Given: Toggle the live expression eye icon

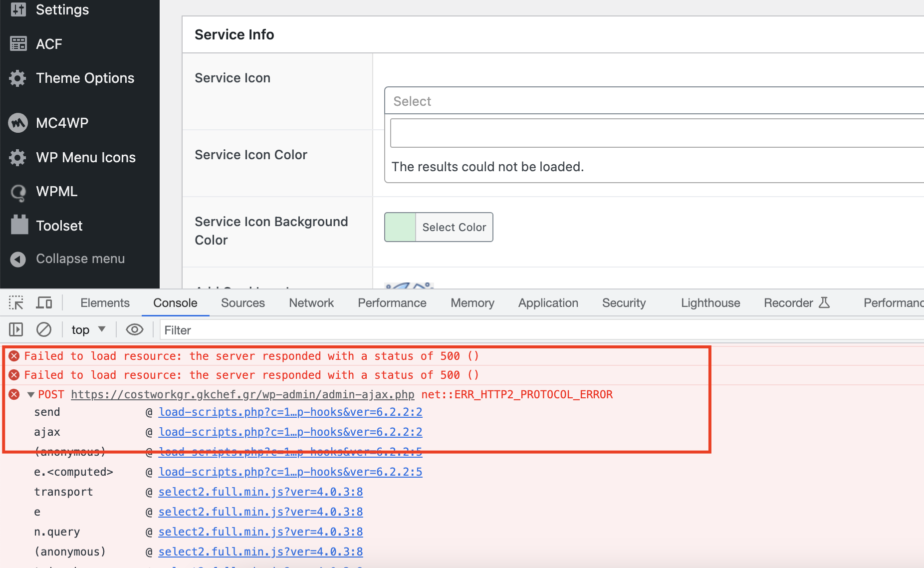Looking at the screenshot, I should (135, 329).
